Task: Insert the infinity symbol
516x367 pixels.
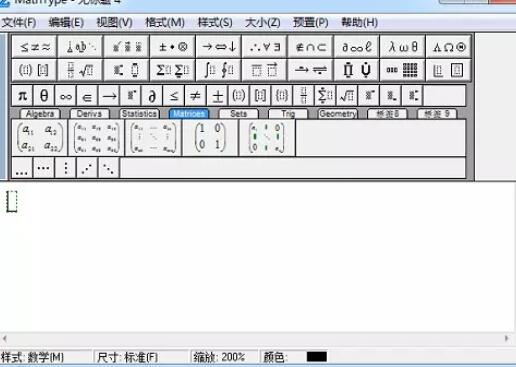Action: click(x=65, y=96)
